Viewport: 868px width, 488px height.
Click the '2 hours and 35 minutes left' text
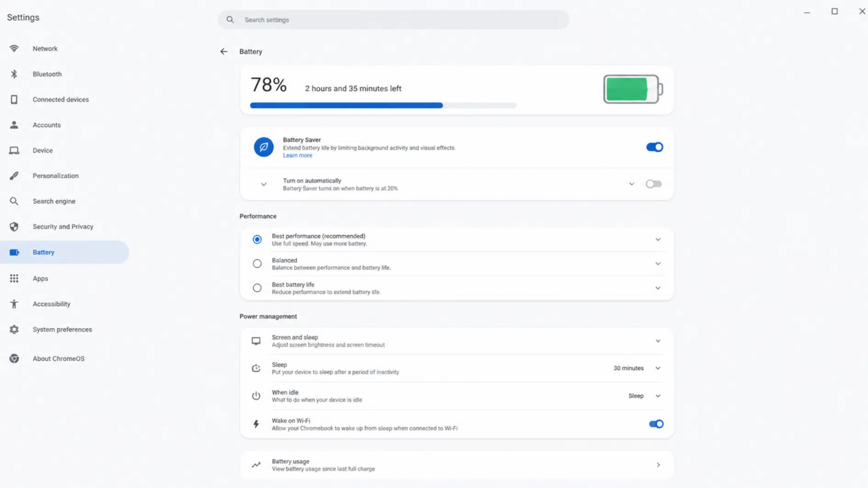coord(353,89)
